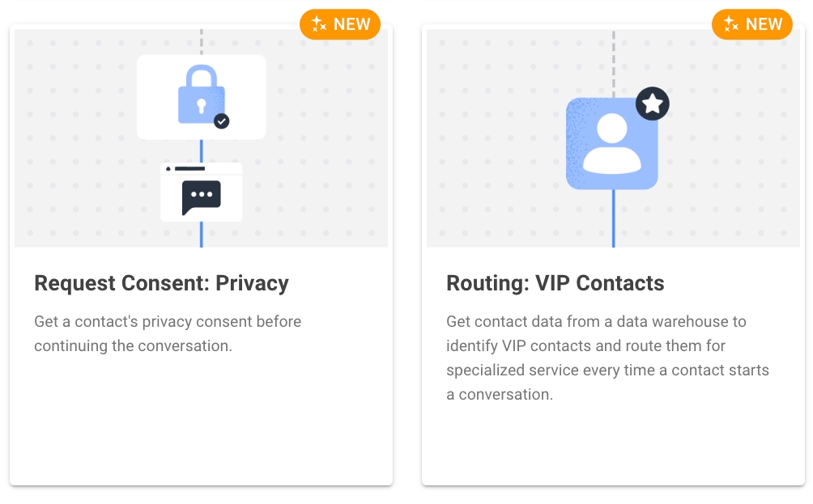The image size is (813, 504).
Task: Click the privacy consent description text
Action: [168, 333]
